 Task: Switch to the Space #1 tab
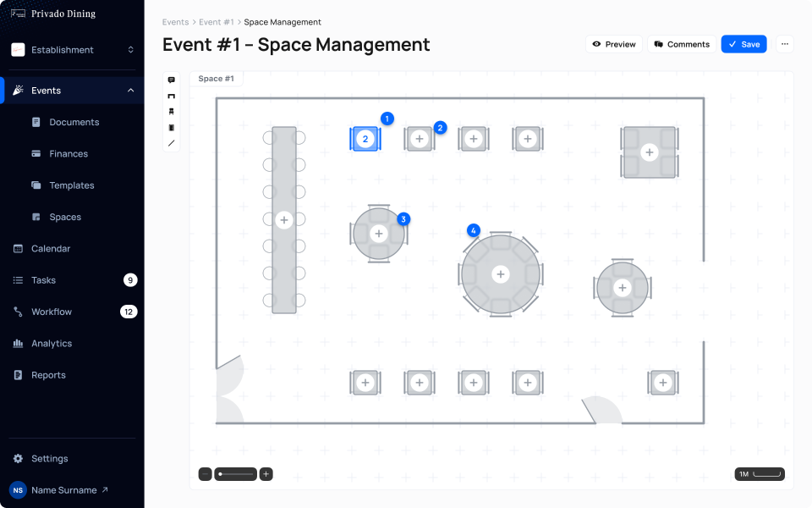[x=216, y=78]
